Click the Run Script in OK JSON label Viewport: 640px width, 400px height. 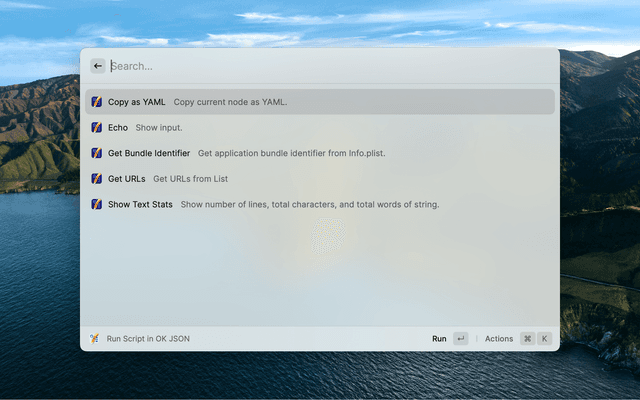pos(148,339)
